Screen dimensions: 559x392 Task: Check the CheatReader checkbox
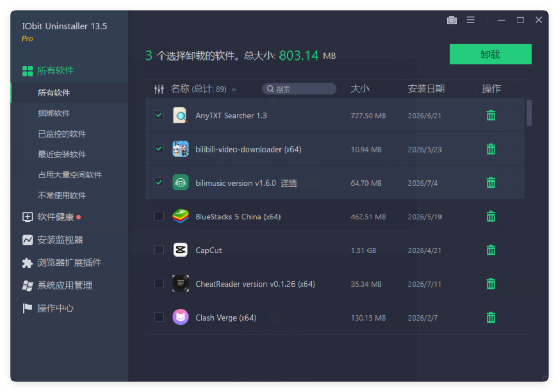[x=159, y=283]
